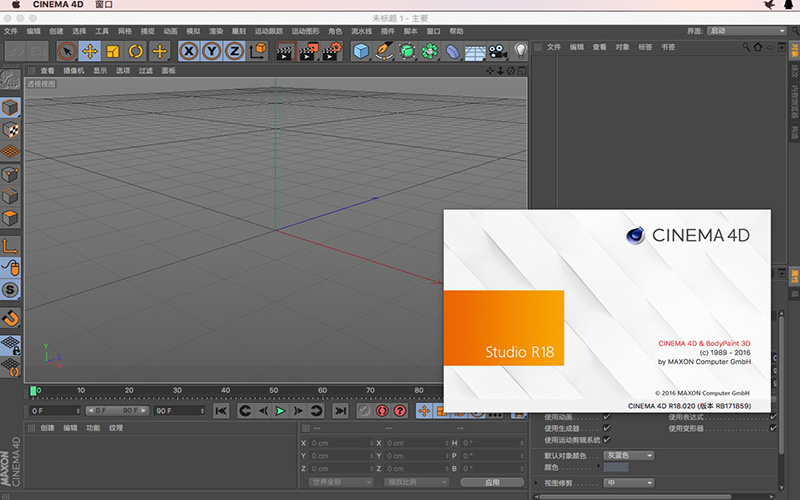Toggle the Y axis lock
Image resolution: width=800 pixels, height=500 pixels.
click(212, 52)
